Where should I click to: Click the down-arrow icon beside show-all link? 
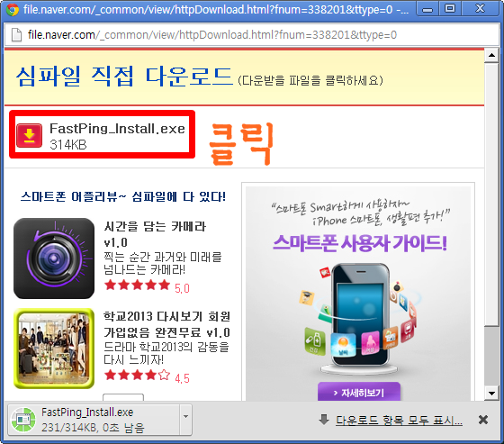pyautogui.click(x=324, y=419)
